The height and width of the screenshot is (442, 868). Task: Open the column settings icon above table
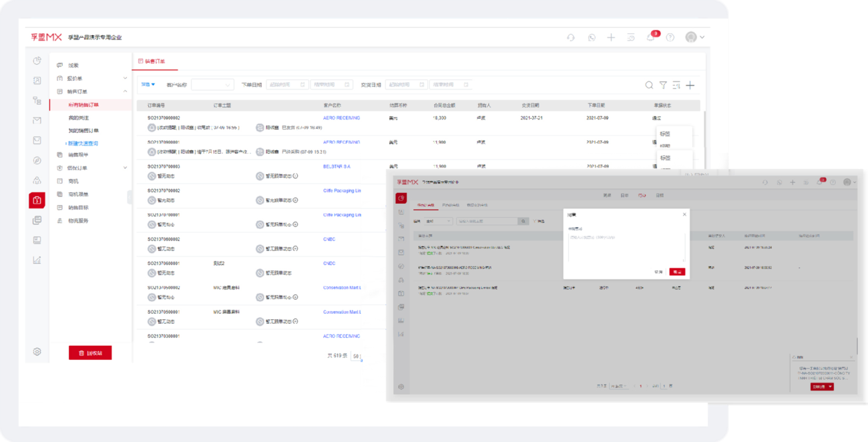pyautogui.click(x=676, y=85)
